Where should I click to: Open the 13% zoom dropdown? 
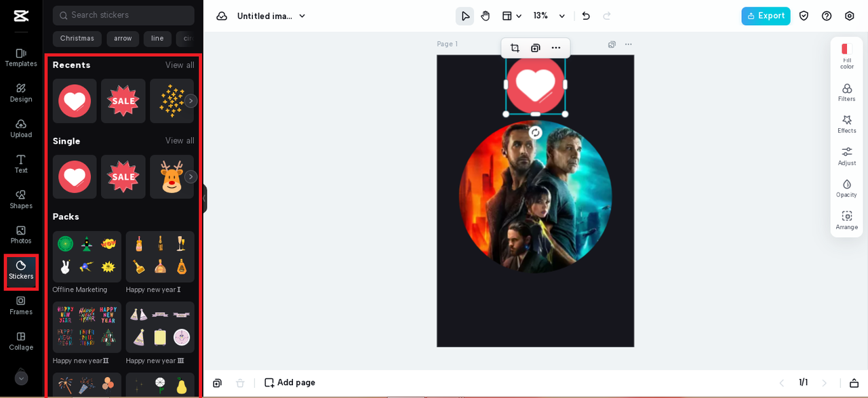(549, 16)
